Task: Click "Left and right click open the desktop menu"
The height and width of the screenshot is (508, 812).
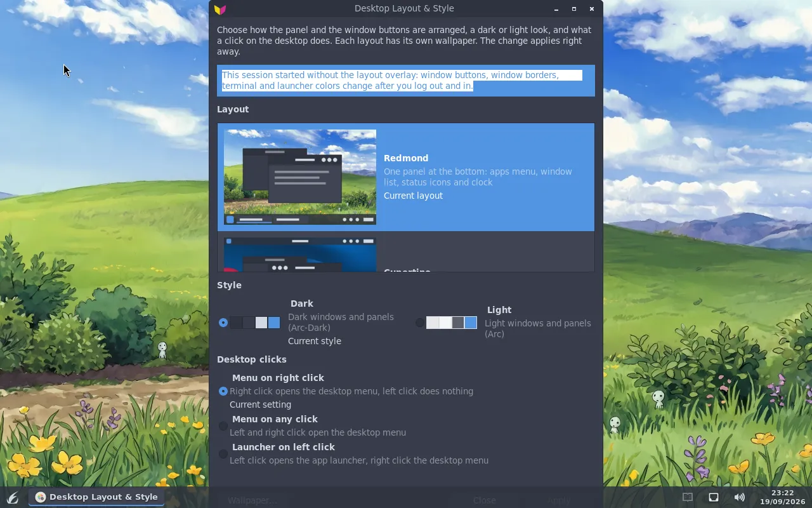Action: point(318,432)
